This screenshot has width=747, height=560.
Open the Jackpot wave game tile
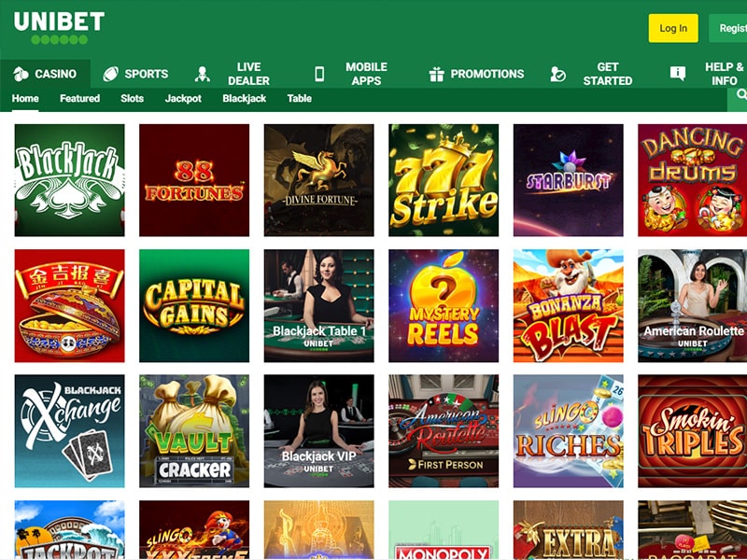click(69, 529)
